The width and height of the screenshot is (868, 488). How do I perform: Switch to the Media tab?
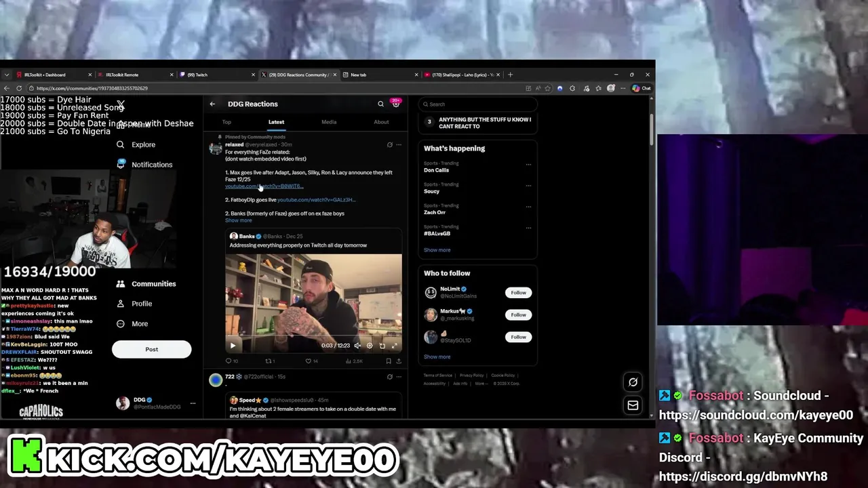(329, 122)
